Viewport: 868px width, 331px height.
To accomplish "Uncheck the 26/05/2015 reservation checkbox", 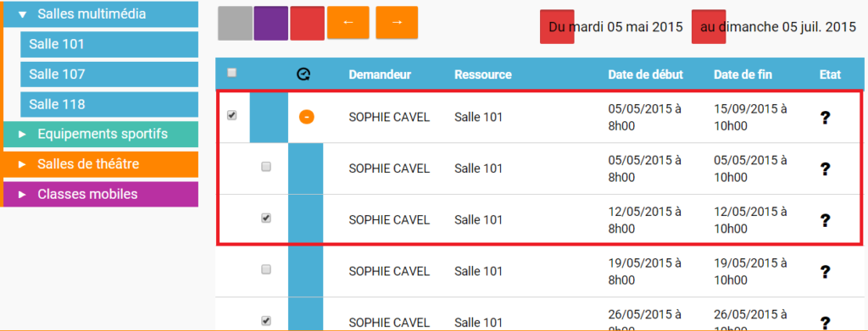I will [x=266, y=321].
